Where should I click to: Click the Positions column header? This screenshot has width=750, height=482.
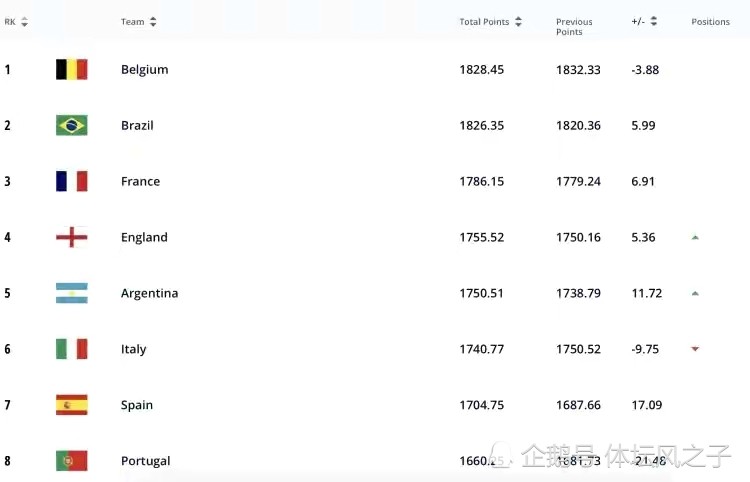coord(710,22)
